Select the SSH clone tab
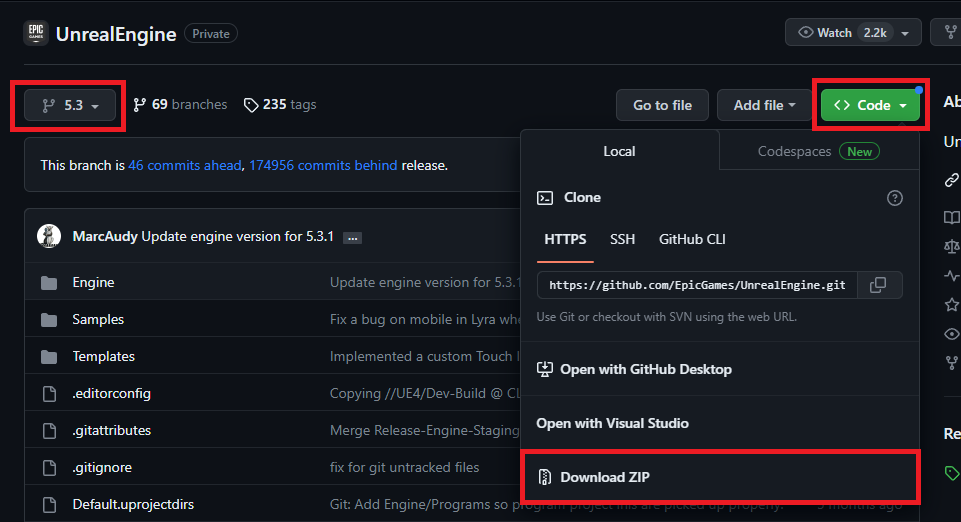The image size is (961, 522). (x=623, y=240)
